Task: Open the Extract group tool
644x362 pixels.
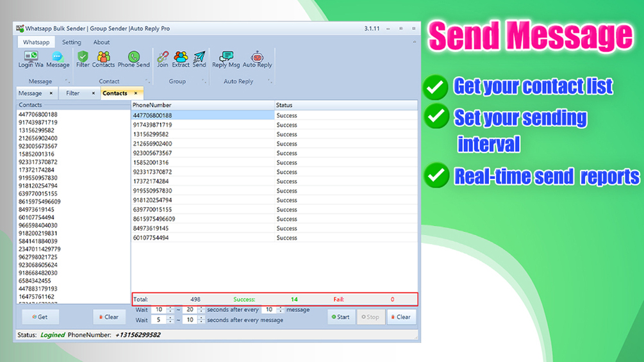Action: click(181, 60)
